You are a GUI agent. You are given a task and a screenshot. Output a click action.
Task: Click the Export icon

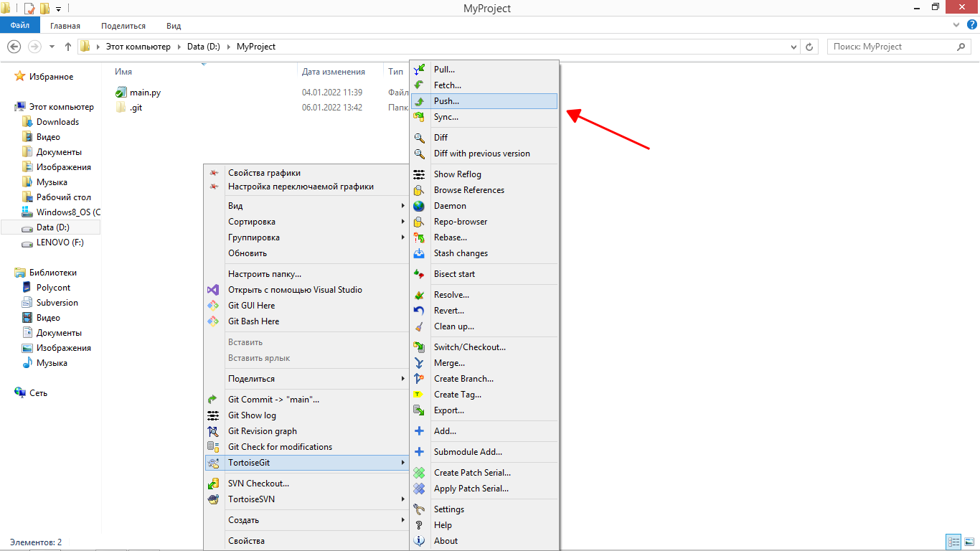420,410
